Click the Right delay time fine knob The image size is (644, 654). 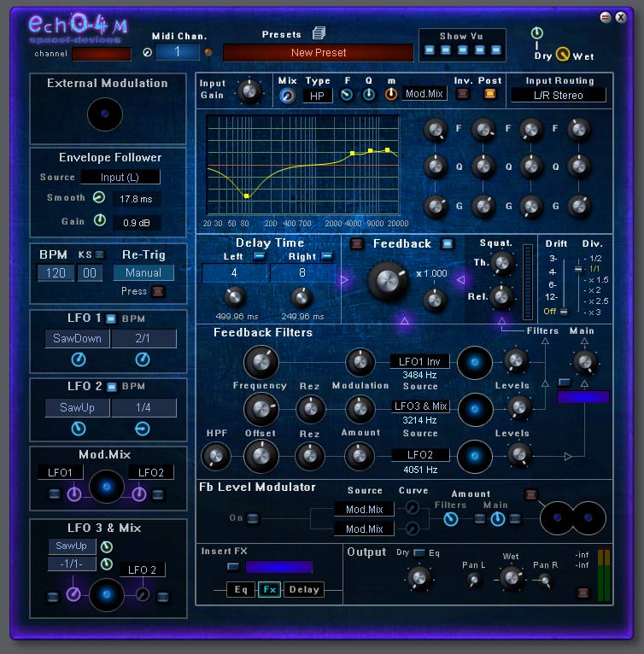(x=301, y=298)
